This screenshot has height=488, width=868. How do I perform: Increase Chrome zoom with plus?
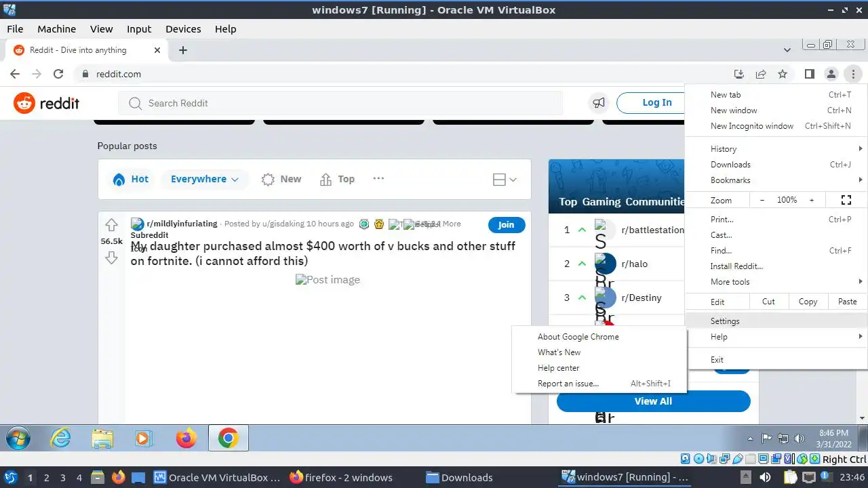point(811,200)
